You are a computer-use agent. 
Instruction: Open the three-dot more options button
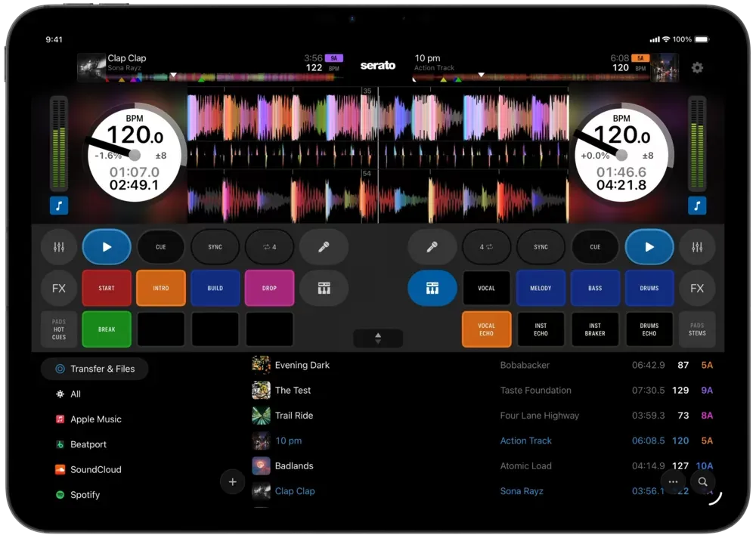click(673, 481)
